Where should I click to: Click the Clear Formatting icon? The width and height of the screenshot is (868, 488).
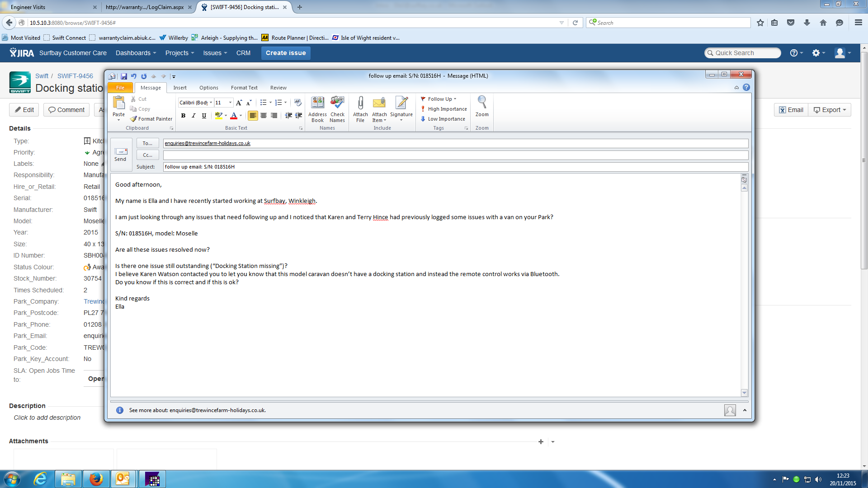(297, 103)
